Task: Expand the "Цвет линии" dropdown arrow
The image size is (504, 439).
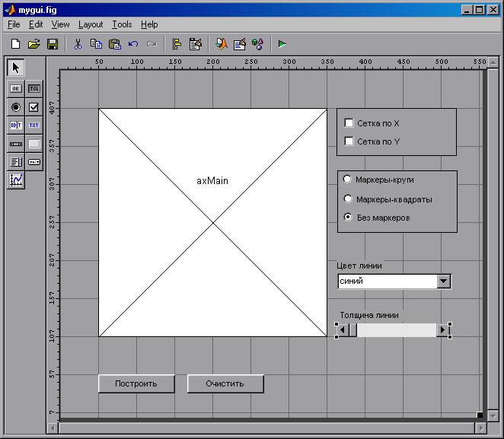Action: click(444, 282)
